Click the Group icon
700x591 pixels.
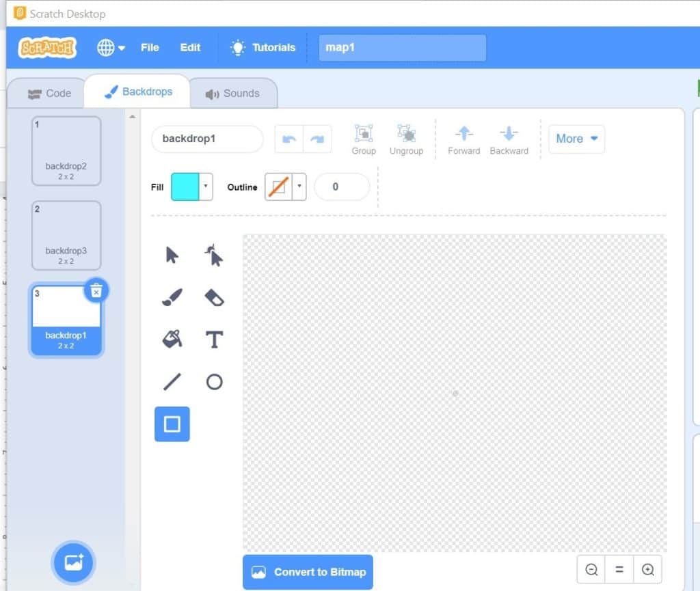364,139
